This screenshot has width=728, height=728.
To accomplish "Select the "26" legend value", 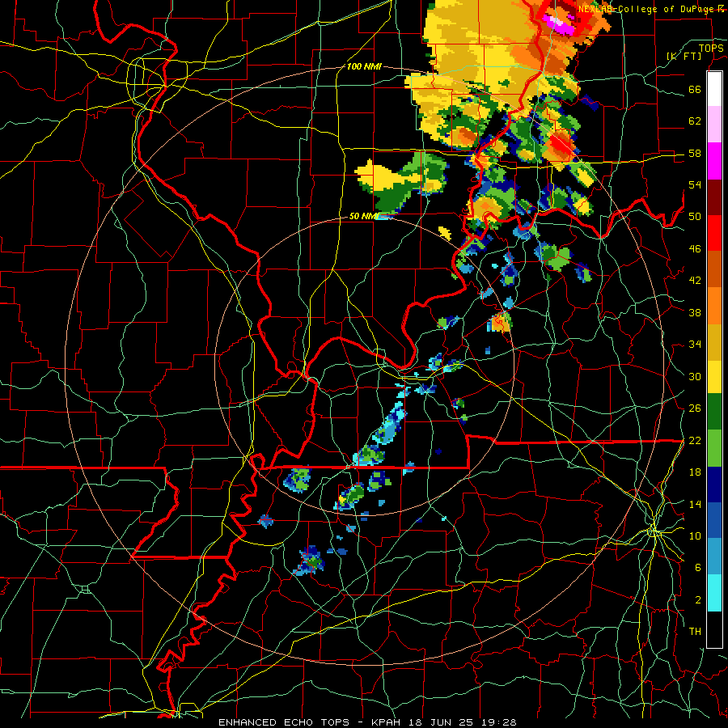I will point(695,408).
